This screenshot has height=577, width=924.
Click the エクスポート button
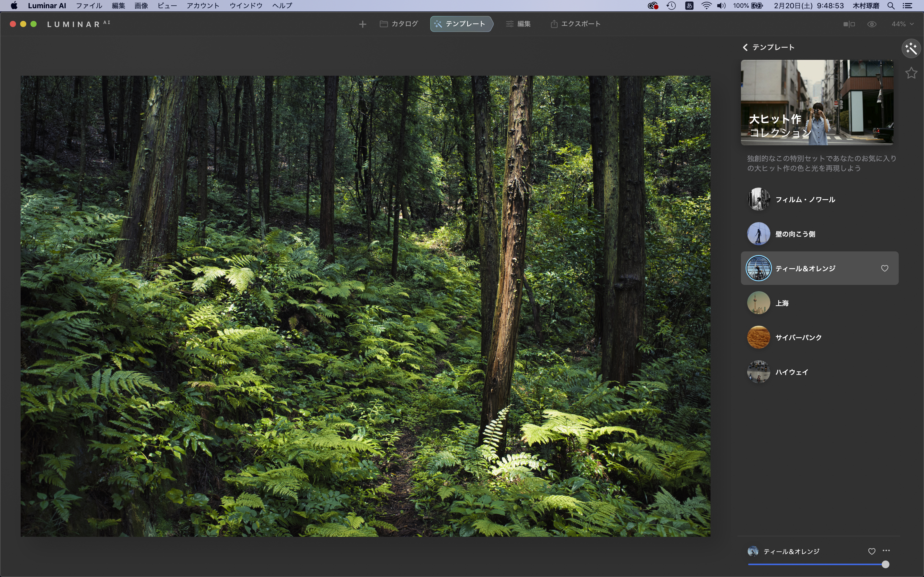coord(575,24)
